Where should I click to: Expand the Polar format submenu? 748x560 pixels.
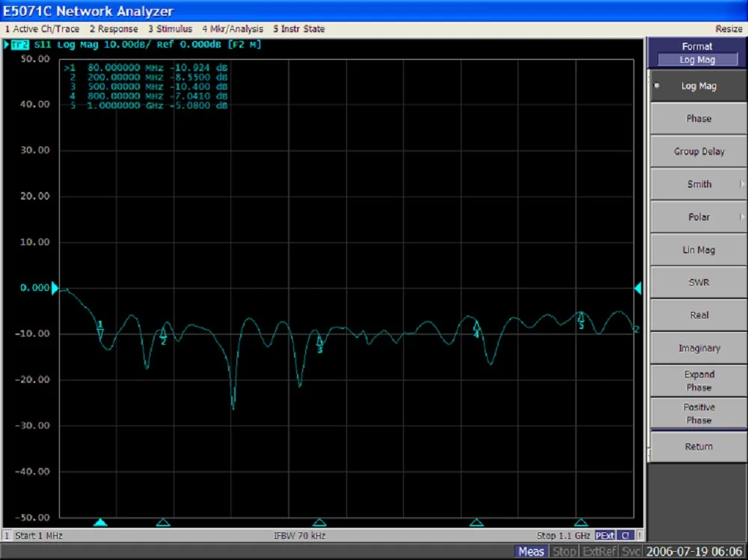(699, 217)
